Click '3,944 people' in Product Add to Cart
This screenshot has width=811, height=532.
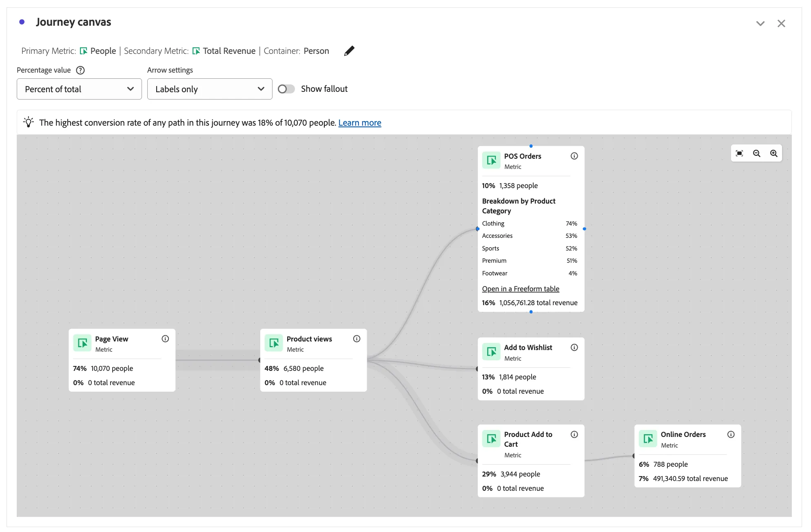tap(520, 474)
